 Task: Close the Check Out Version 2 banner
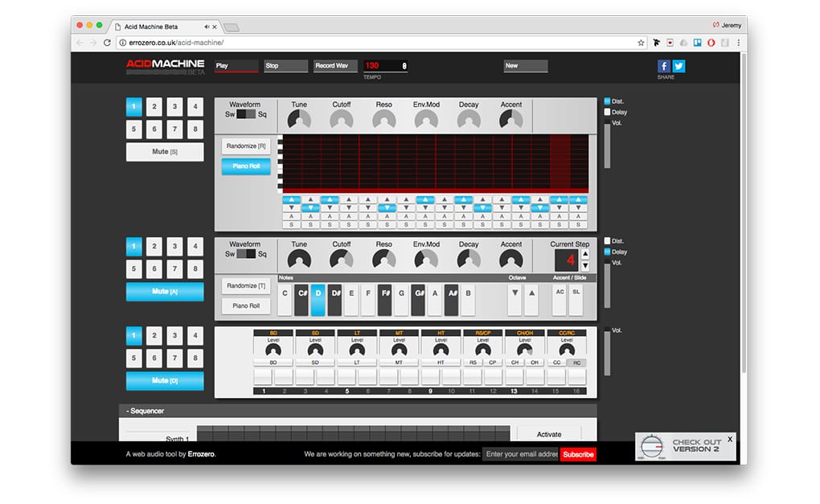coord(730,439)
